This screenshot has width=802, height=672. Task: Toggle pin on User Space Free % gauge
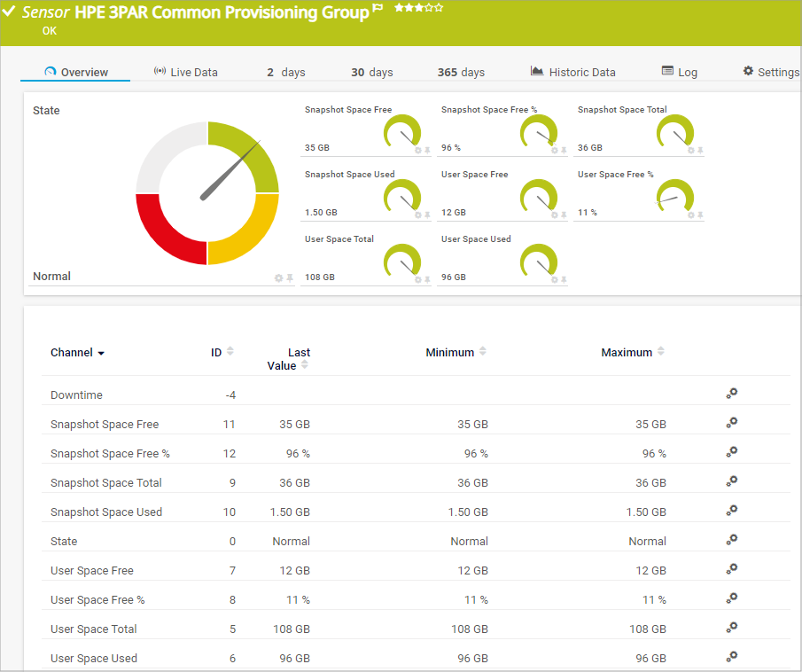[x=700, y=215]
